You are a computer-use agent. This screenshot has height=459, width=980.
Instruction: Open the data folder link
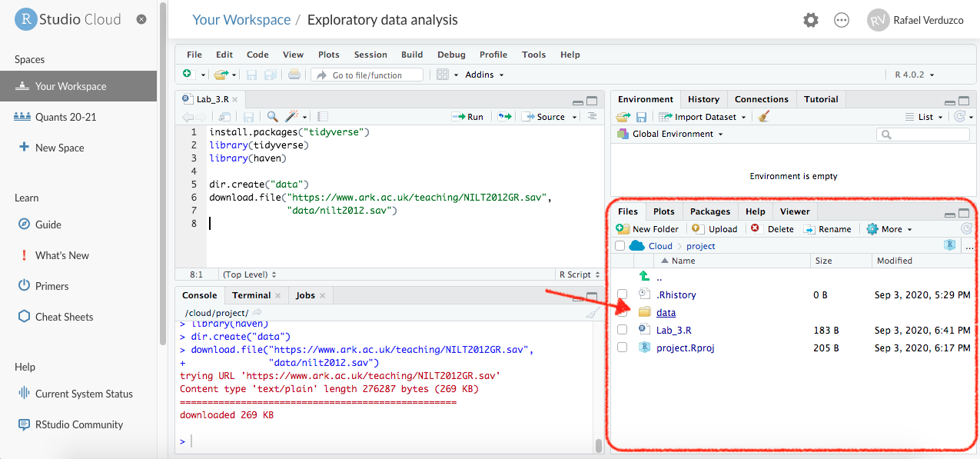(666, 313)
